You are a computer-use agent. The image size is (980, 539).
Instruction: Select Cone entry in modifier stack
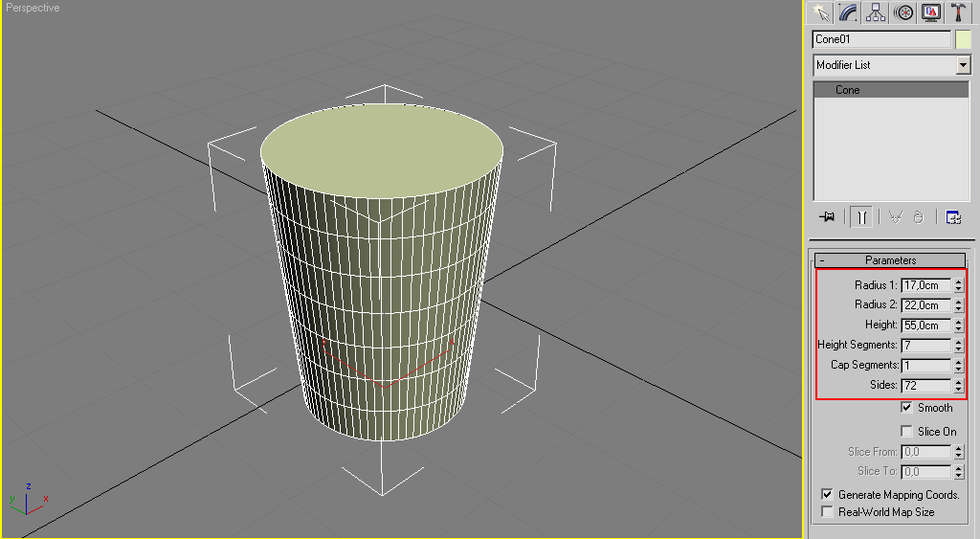891,90
